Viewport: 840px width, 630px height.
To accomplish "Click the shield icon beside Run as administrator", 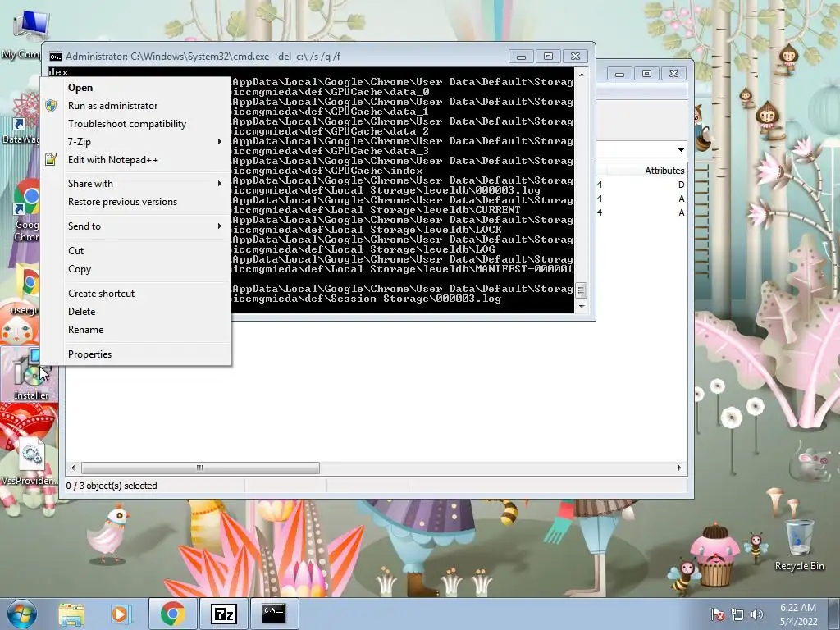I will click(51, 106).
